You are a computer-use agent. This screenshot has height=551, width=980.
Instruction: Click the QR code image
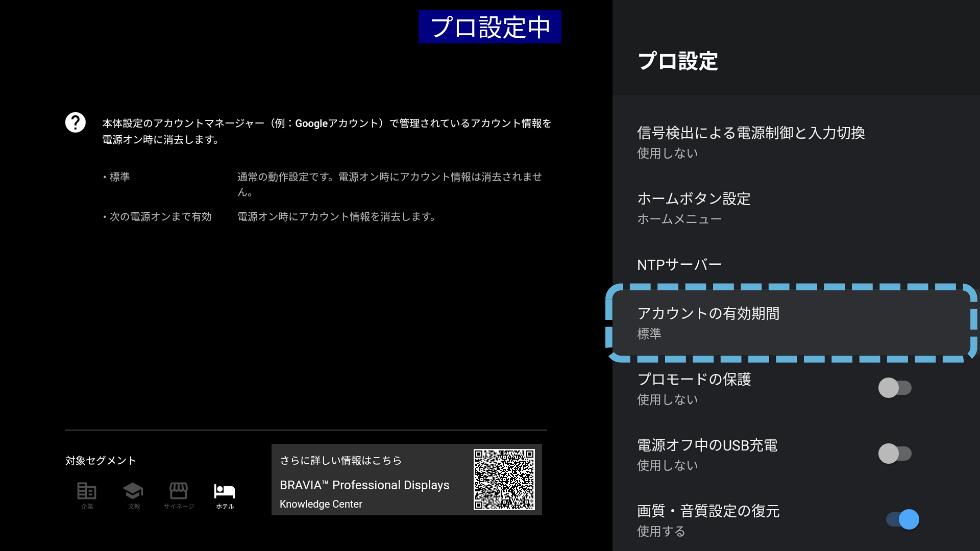(504, 480)
